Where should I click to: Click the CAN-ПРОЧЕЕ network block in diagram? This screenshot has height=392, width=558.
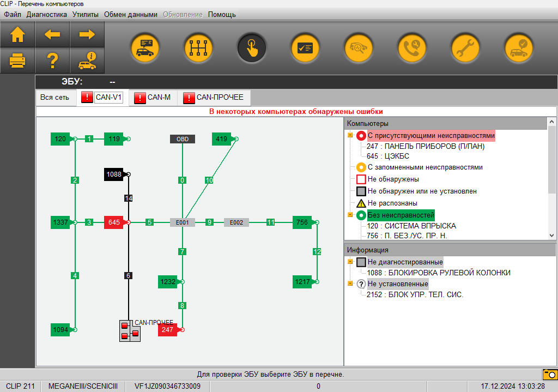point(130,330)
